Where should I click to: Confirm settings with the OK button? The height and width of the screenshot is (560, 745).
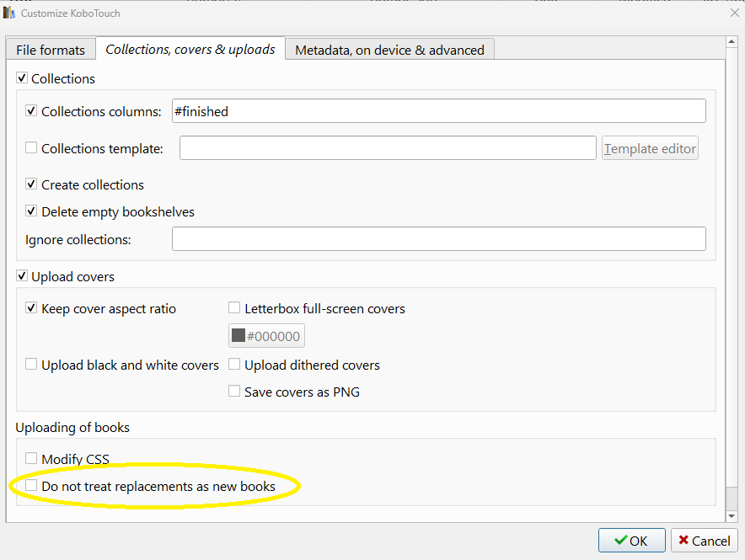(x=631, y=541)
